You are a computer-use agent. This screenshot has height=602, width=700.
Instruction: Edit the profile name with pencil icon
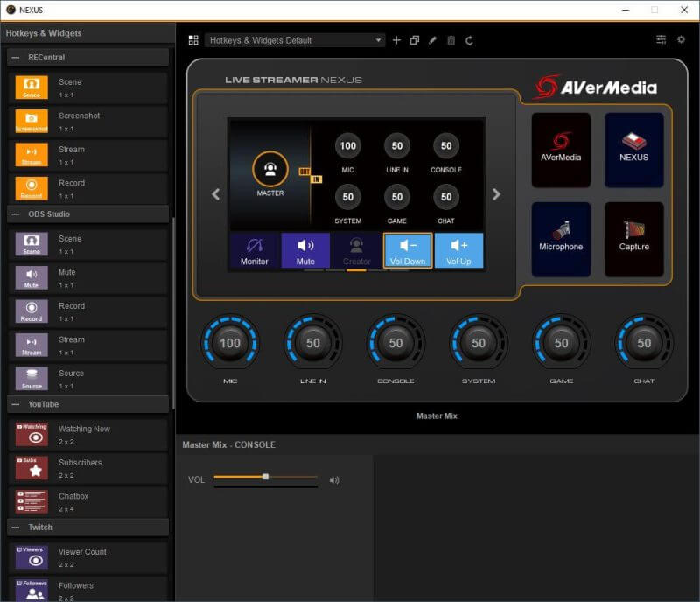(432, 40)
